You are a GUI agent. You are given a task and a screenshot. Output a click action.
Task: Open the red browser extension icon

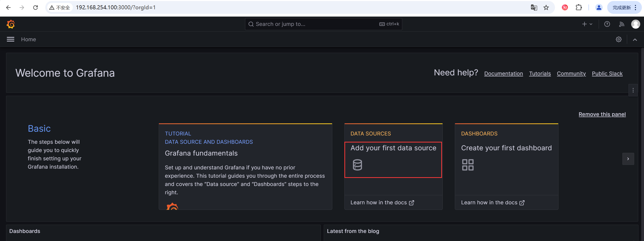click(x=565, y=8)
